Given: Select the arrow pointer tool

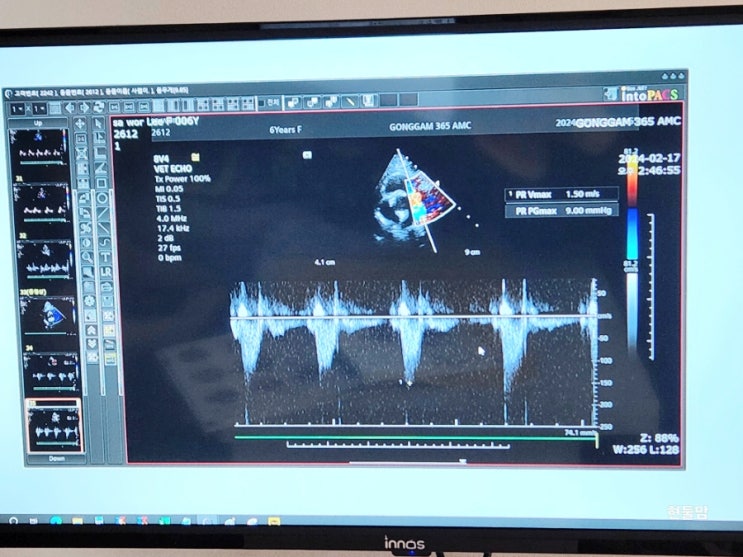Looking at the screenshot, I should 98,124.
